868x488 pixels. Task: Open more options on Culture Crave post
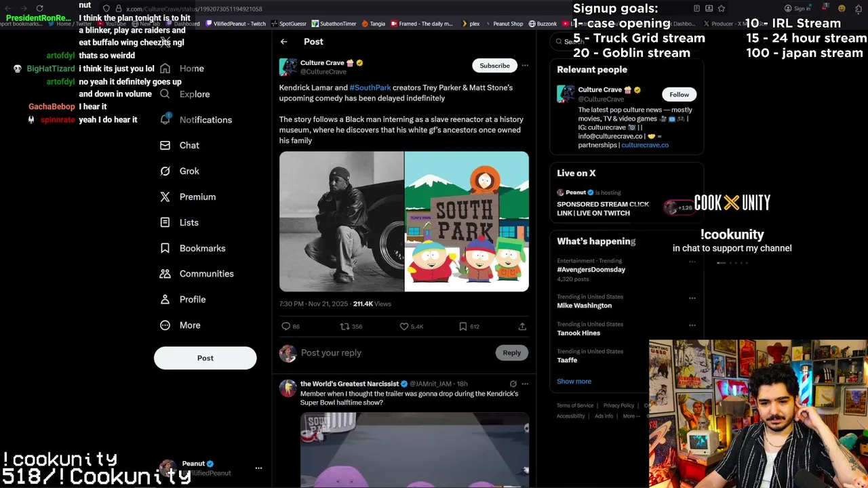pos(525,66)
